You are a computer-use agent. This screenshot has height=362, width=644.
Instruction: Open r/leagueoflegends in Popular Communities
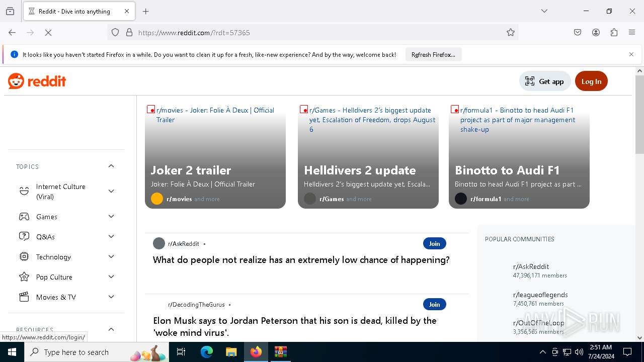tap(540, 295)
